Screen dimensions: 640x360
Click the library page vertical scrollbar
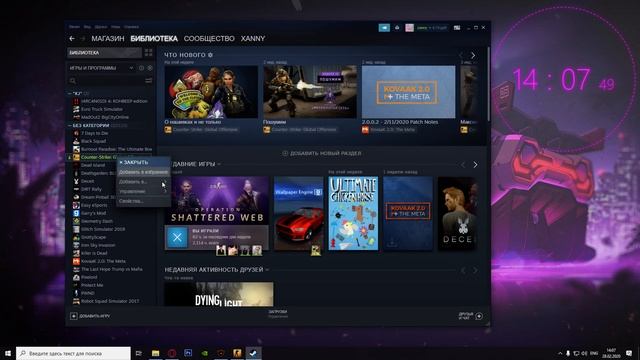point(488,84)
